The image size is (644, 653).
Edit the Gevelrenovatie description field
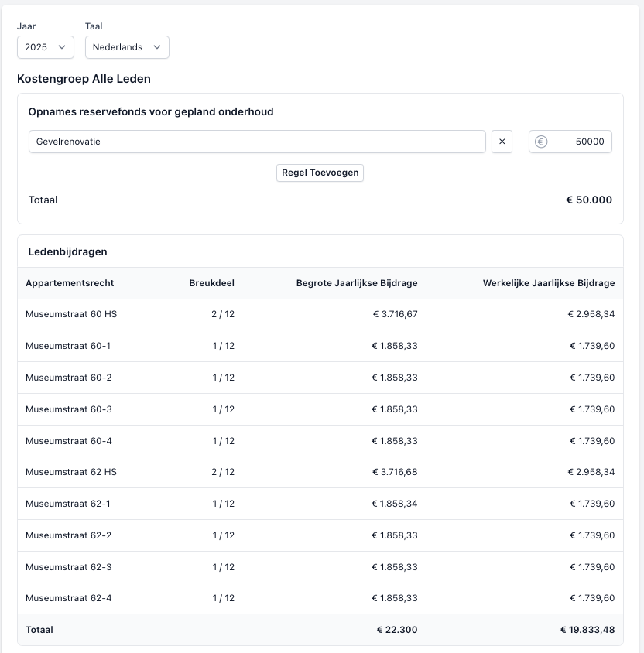(x=257, y=142)
